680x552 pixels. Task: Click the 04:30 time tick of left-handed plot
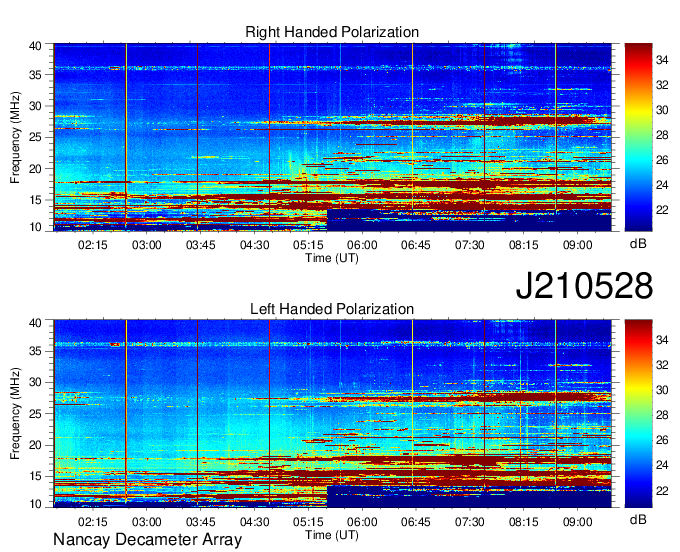point(255,522)
